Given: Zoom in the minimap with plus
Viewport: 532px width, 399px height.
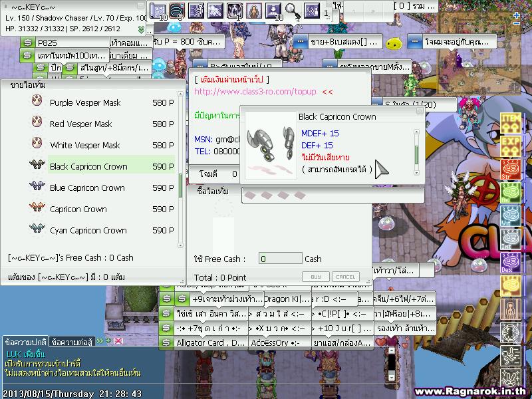Looking at the screenshot, I should pyautogui.click(x=517, y=15).
